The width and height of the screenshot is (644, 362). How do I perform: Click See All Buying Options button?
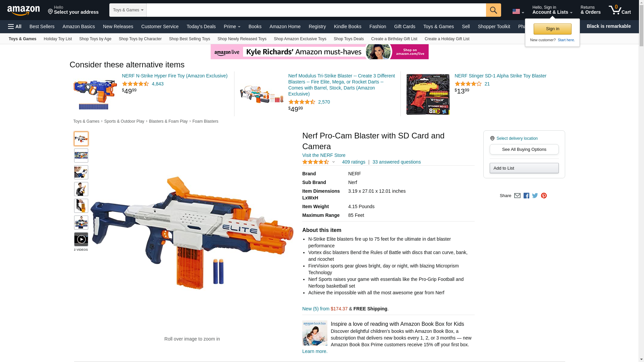(524, 149)
